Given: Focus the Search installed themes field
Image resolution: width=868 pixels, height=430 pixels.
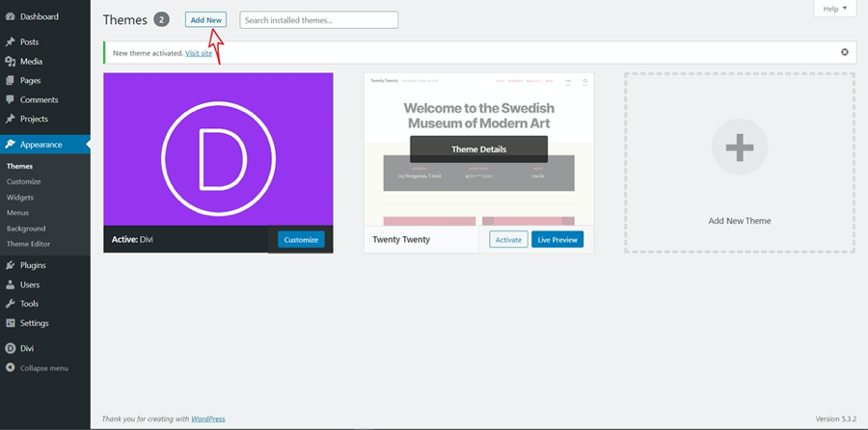Looking at the screenshot, I should pyautogui.click(x=319, y=20).
